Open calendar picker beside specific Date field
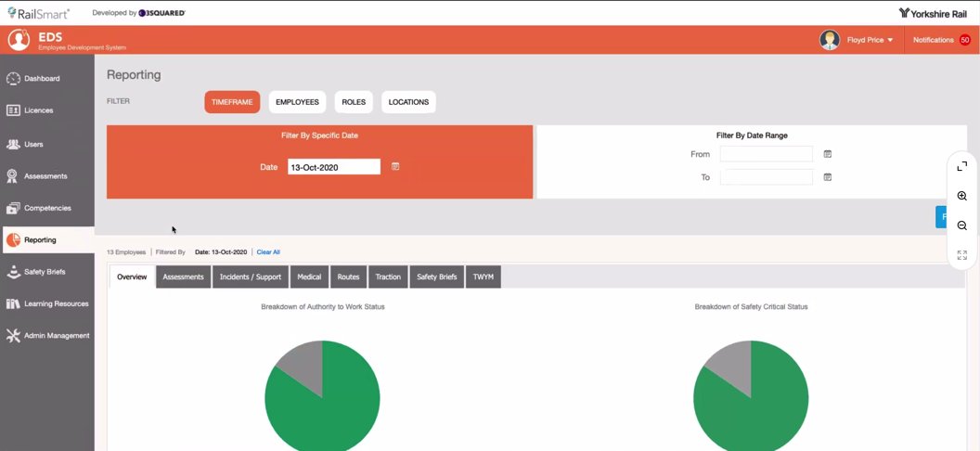 pos(395,167)
